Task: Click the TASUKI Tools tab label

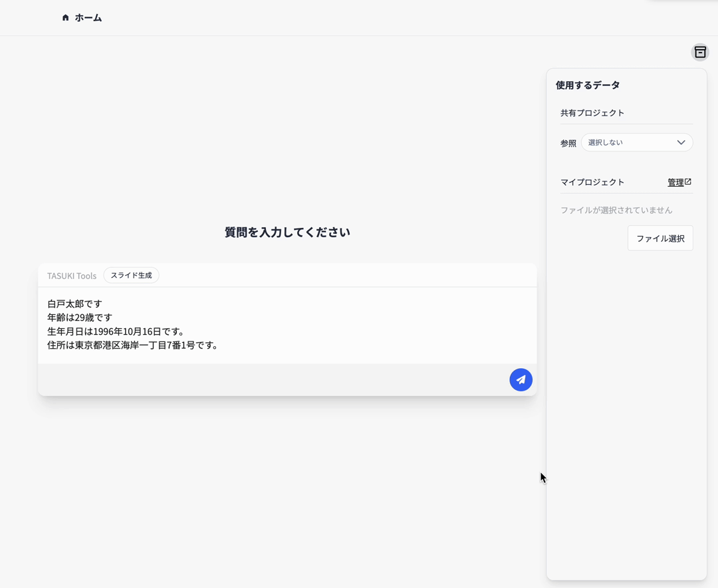Action: pos(71,275)
